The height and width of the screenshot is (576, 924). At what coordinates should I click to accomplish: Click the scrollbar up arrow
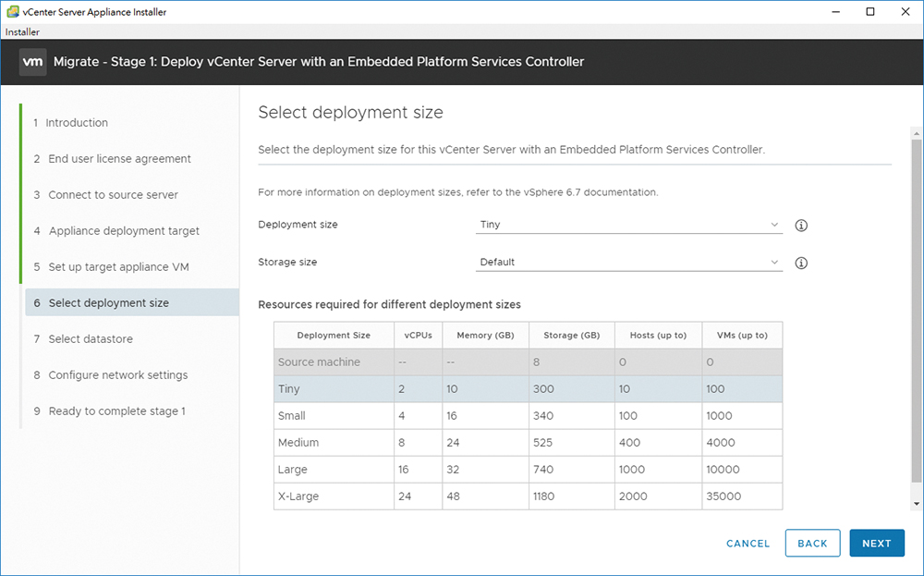coord(917,134)
